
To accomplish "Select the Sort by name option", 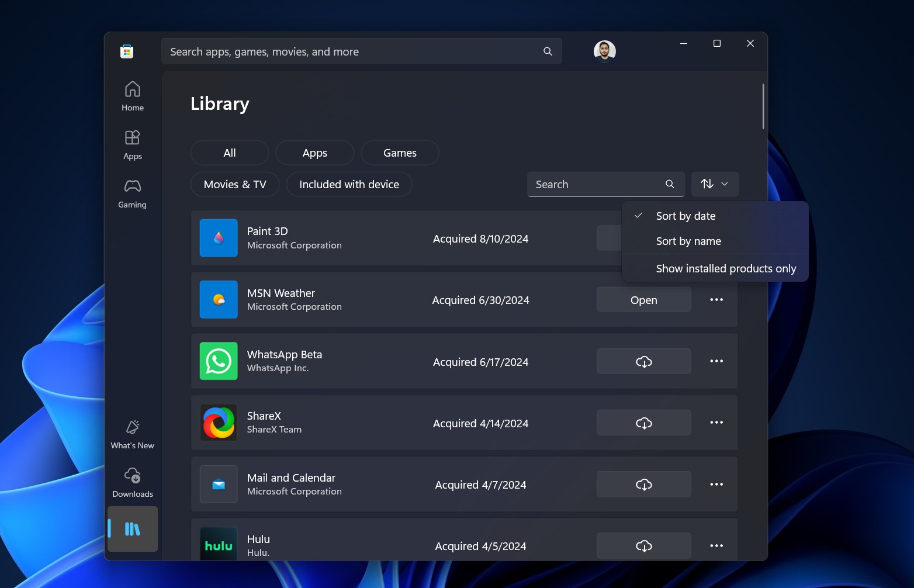I will point(688,241).
